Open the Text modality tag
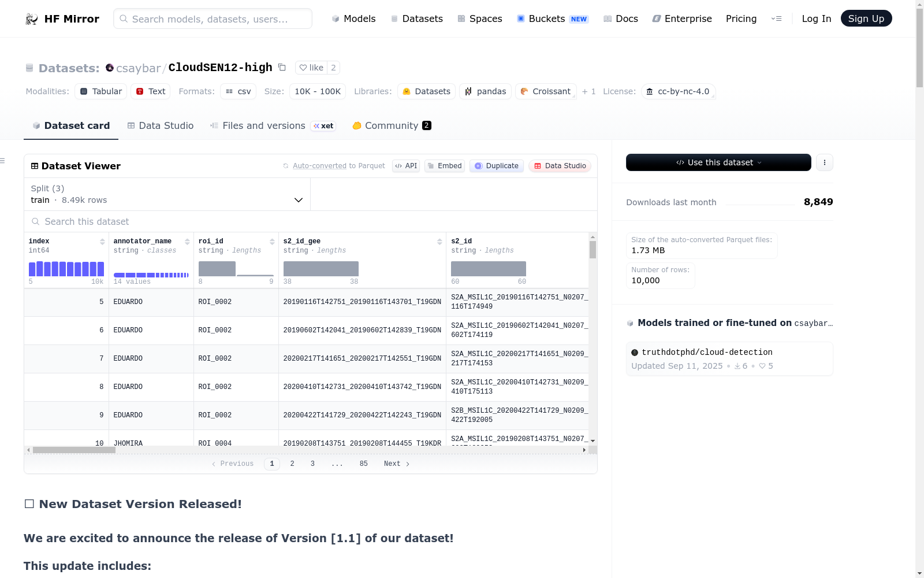This screenshot has height=578, width=924. point(151,91)
